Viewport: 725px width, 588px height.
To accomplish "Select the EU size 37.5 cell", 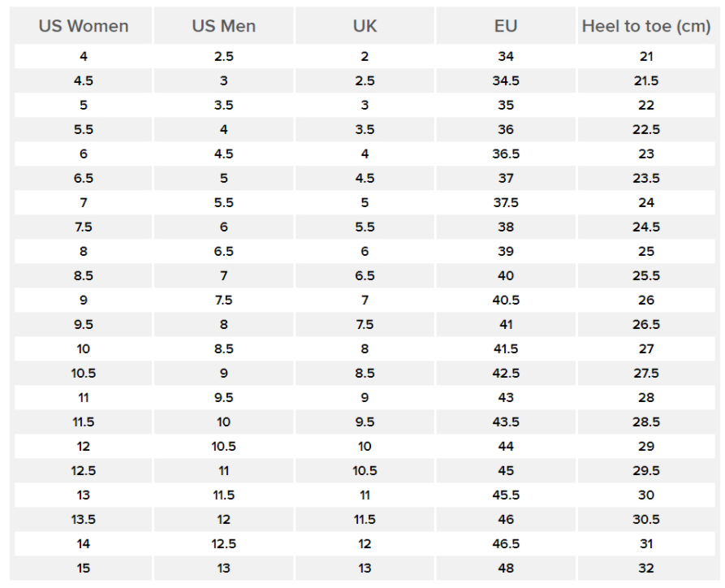I will [x=506, y=202].
